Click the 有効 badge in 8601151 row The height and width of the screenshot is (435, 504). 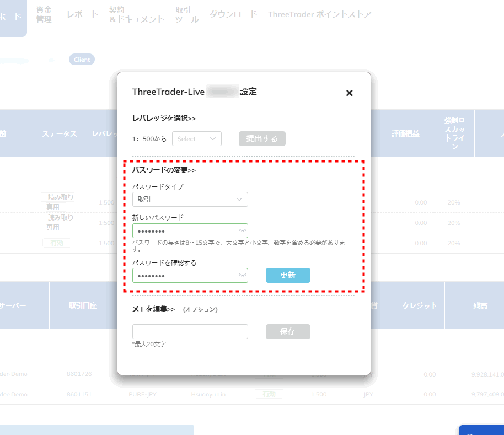pyautogui.click(x=269, y=394)
